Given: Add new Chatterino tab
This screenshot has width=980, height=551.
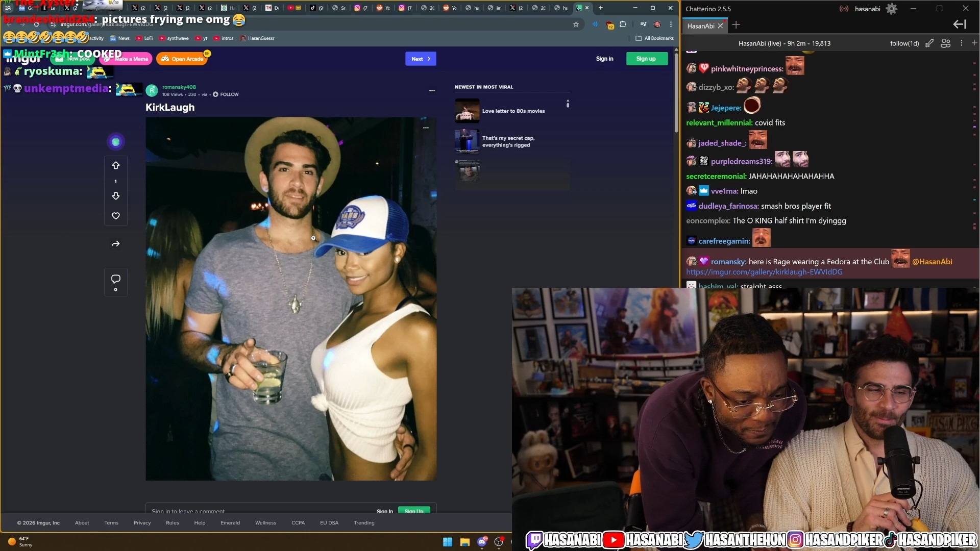Looking at the screenshot, I should click(x=736, y=25).
